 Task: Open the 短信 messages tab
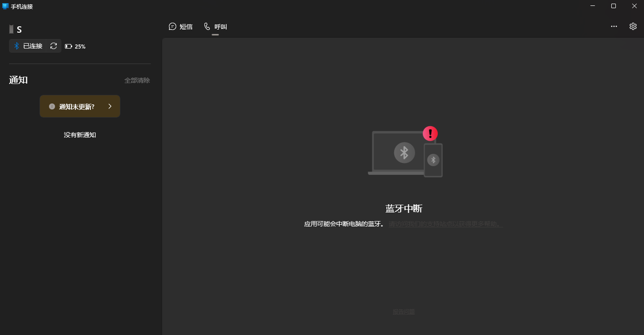(x=180, y=27)
